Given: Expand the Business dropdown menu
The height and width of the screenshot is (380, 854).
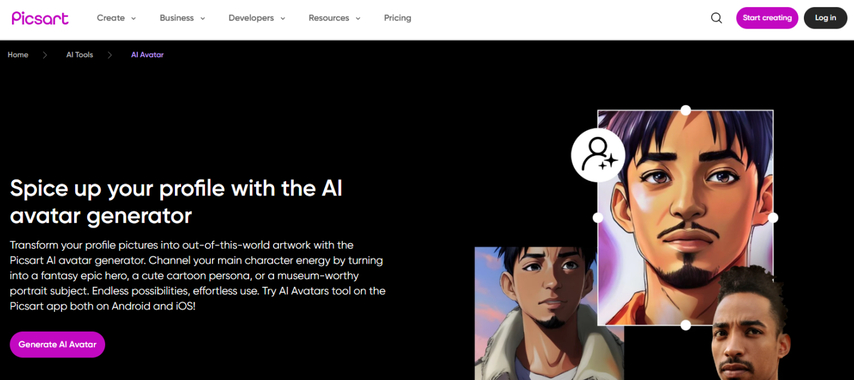Looking at the screenshot, I should [x=182, y=18].
